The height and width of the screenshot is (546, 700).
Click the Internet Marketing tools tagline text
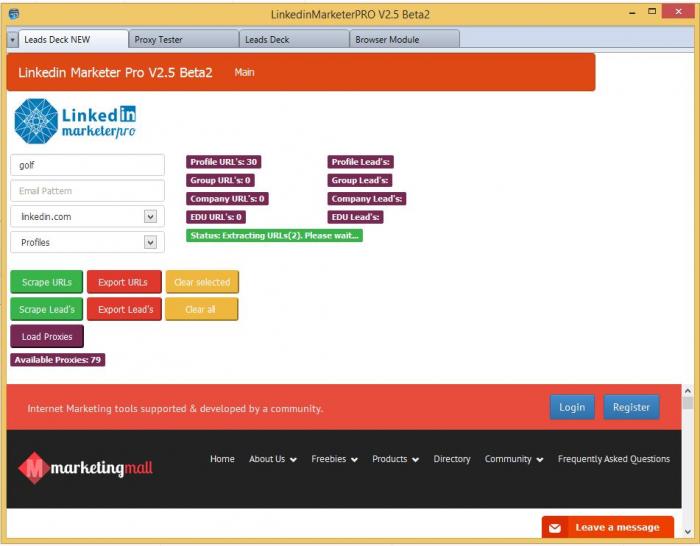pos(175,408)
